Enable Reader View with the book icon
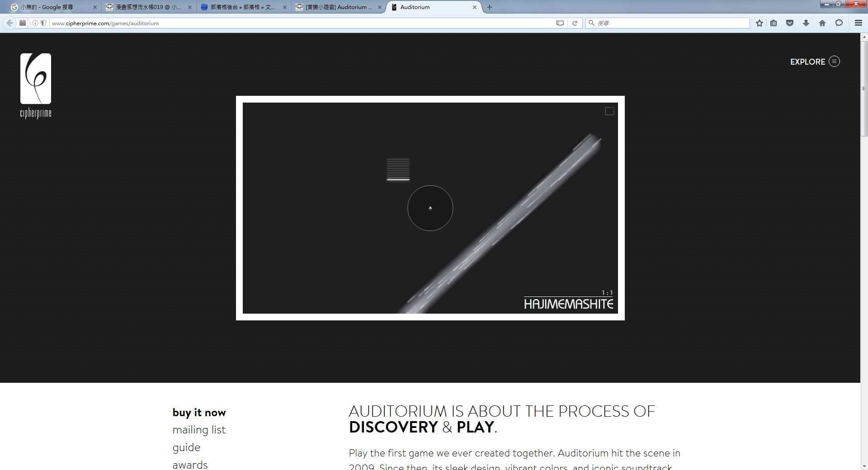The image size is (868, 470). [x=560, y=23]
